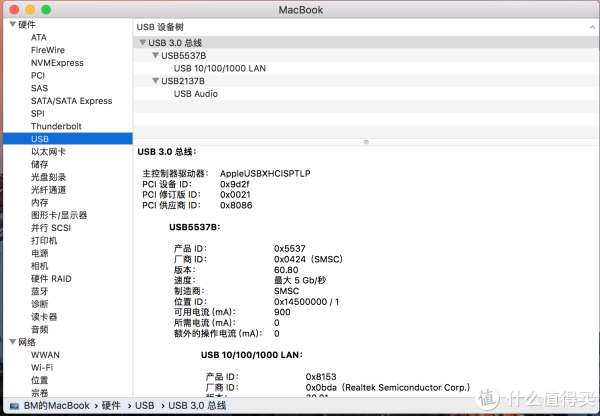Image resolution: width=600 pixels, height=416 pixels.
Task: Collapse the 硬件 hardware section triangle
Action: 13,24
